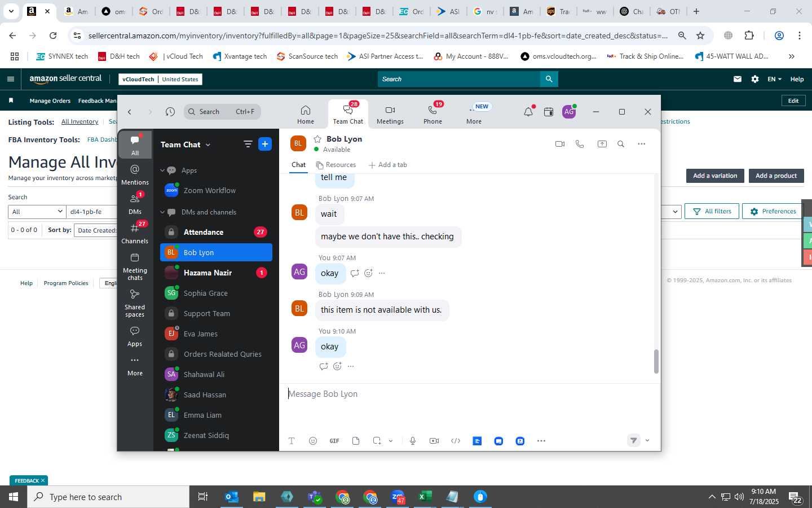
Task: Collapse the DMs and channels section
Action: pyautogui.click(x=162, y=212)
